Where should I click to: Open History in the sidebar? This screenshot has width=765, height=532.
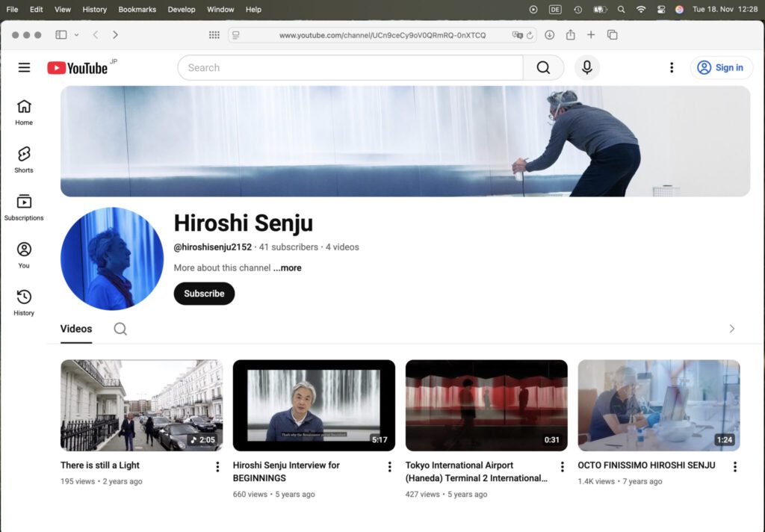click(24, 302)
